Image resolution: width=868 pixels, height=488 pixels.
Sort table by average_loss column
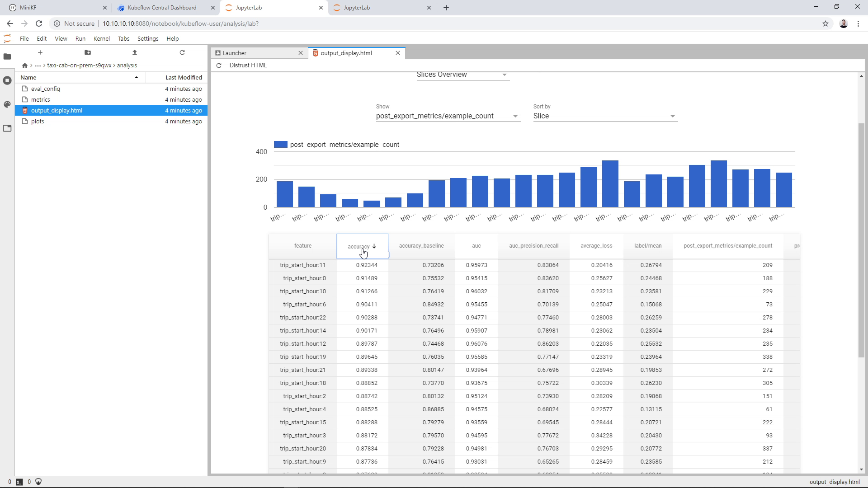coord(597,246)
